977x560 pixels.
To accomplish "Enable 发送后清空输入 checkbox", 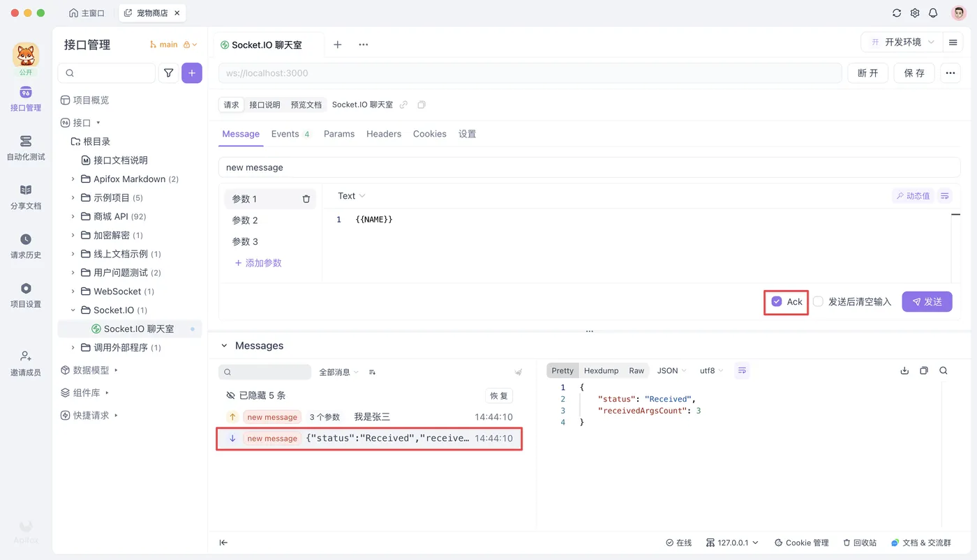I will [x=818, y=301].
